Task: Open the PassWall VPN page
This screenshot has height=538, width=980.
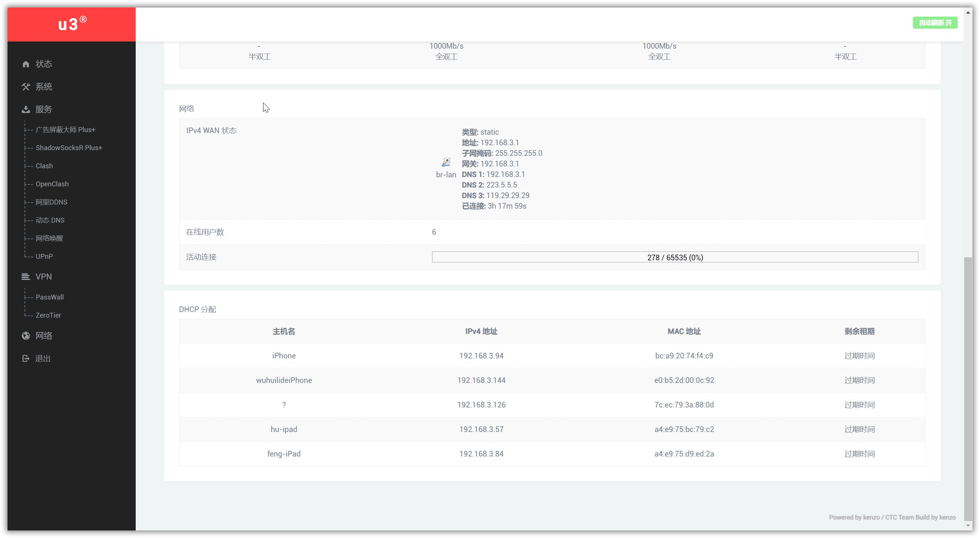Action: pyautogui.click(x=49, y=297)
